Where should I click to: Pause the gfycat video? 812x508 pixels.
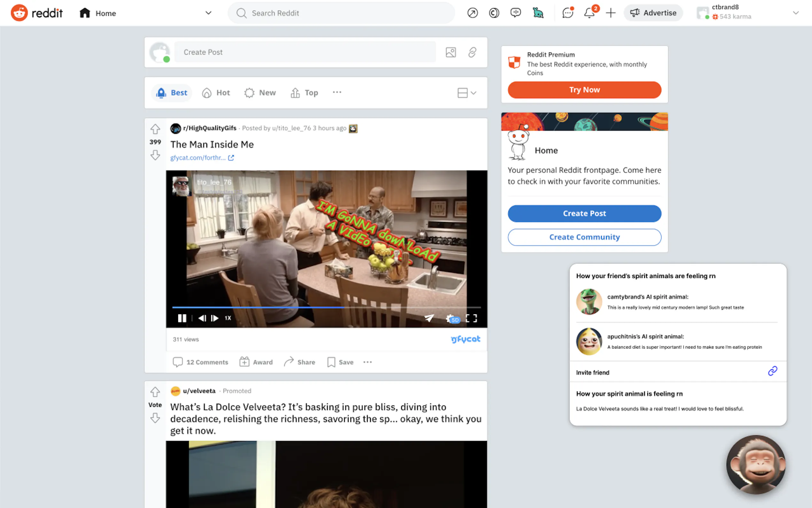click(x=182, y=318)
